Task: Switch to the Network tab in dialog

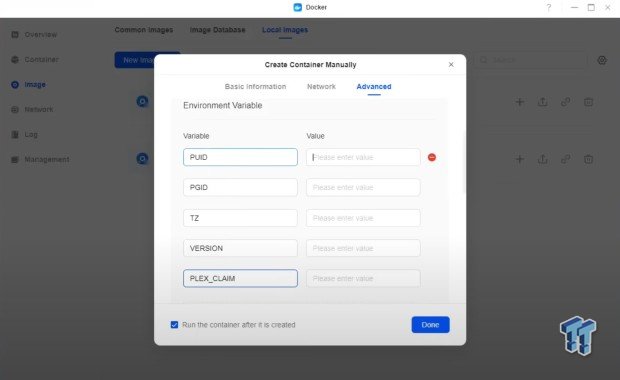Action: pyautogui.click(x=321, y=87)
